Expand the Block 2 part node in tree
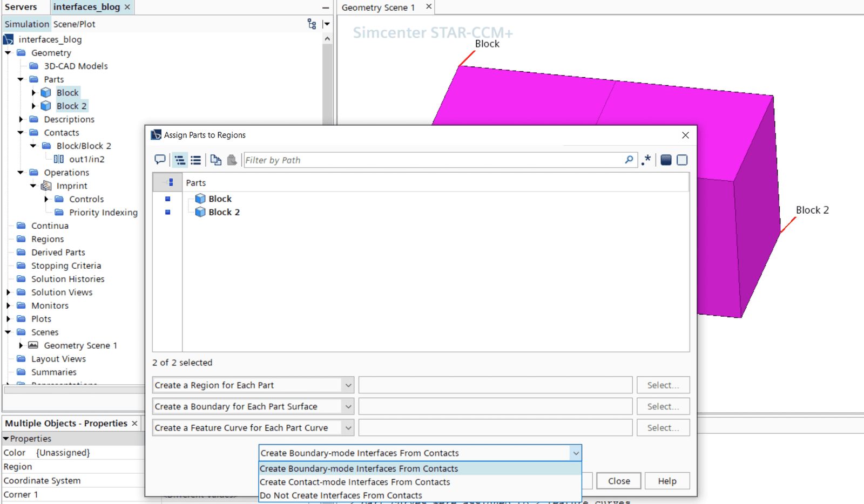Screen dimensions: 864x504 [x=33, y=106]
